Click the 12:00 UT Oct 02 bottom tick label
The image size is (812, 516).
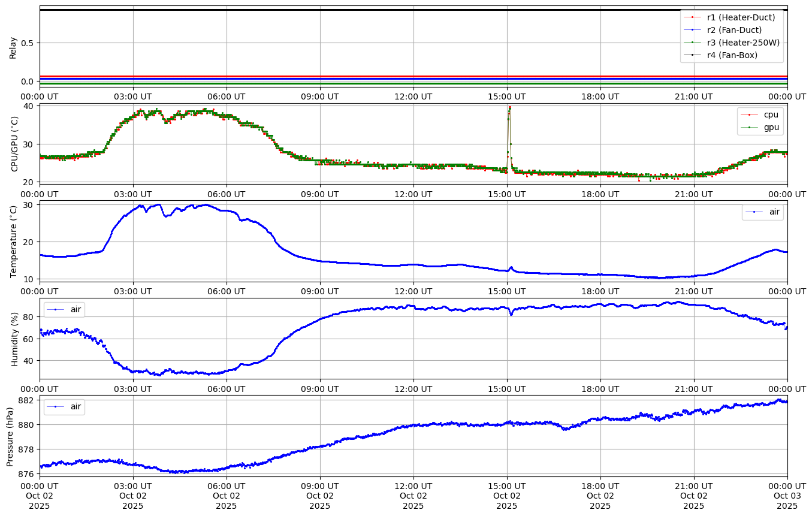(413, 496)
